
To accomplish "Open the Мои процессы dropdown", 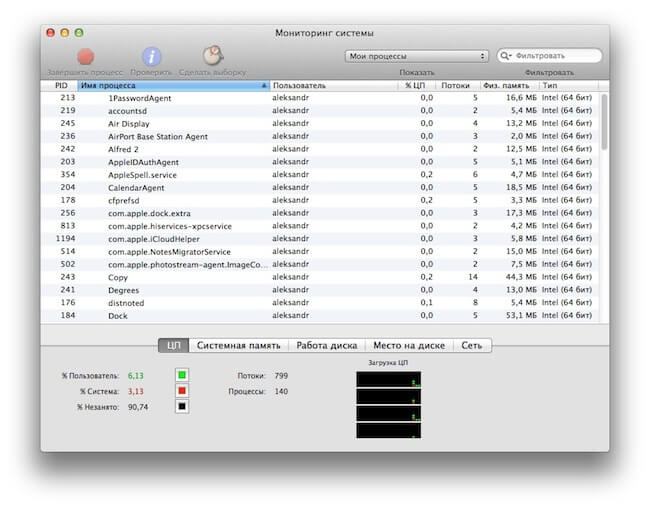I will tap(417, 56).
